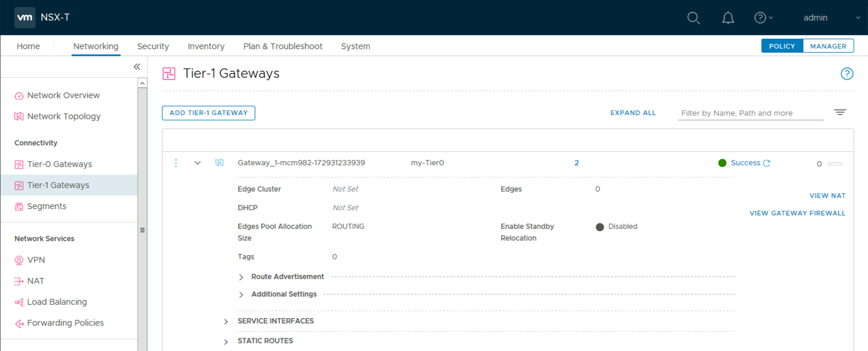
Task: Click the search magnifier icon in header
Action: coord(693,18)
